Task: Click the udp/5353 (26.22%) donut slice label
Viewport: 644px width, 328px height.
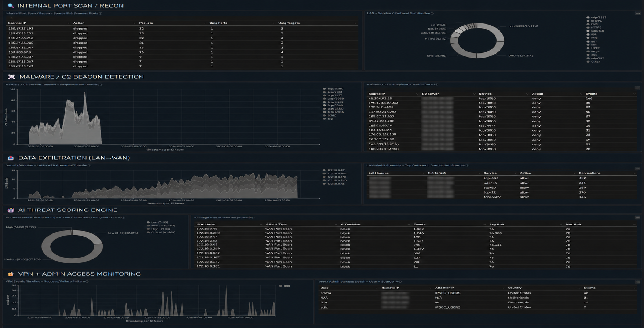Action: tap(523, 26)
